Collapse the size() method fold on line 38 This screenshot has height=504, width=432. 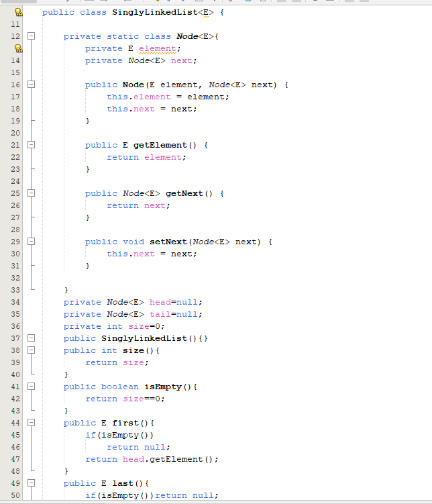point(31,350)
